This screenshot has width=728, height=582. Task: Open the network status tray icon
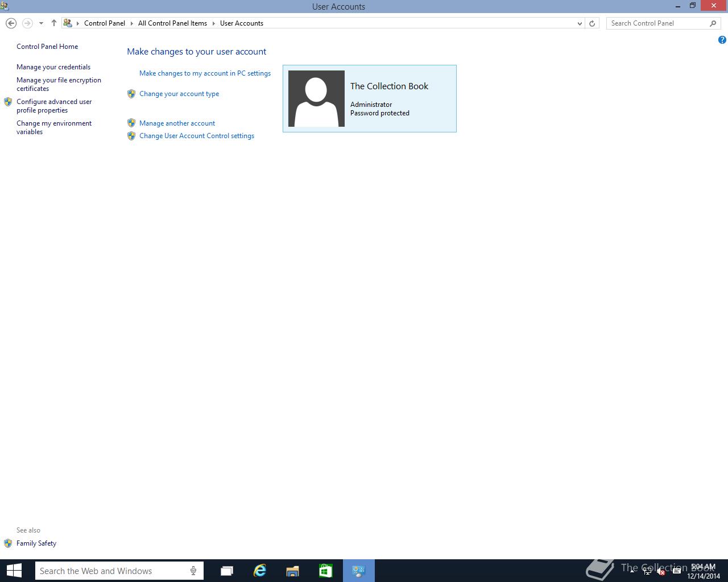pyautogui.click(x=647, y=571)
